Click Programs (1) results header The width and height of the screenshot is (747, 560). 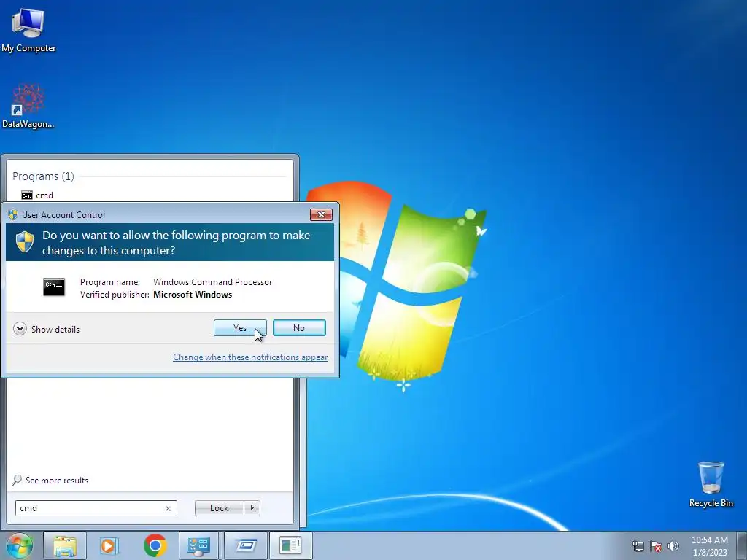point(43,176)
